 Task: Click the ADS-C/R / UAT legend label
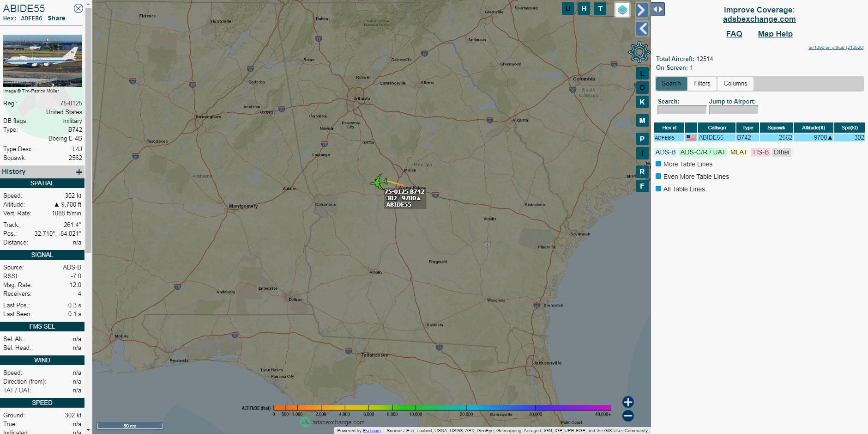(x=703, y=152)
